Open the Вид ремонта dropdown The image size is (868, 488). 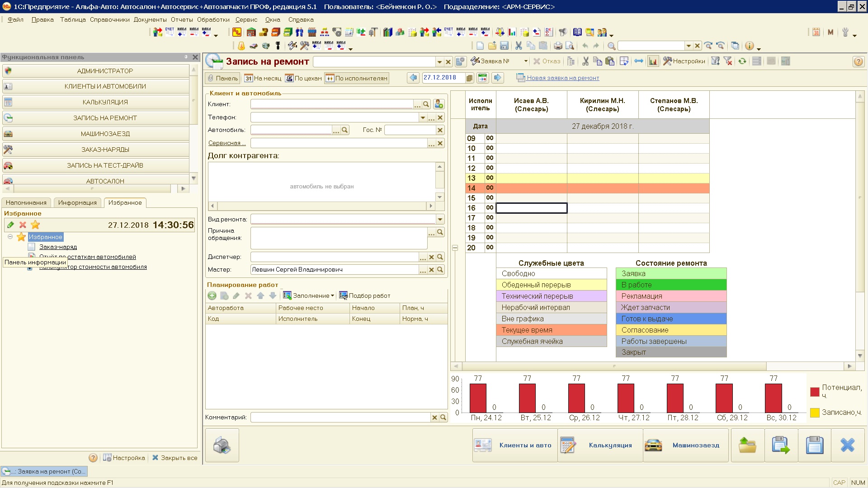click(x=440, y=219)
